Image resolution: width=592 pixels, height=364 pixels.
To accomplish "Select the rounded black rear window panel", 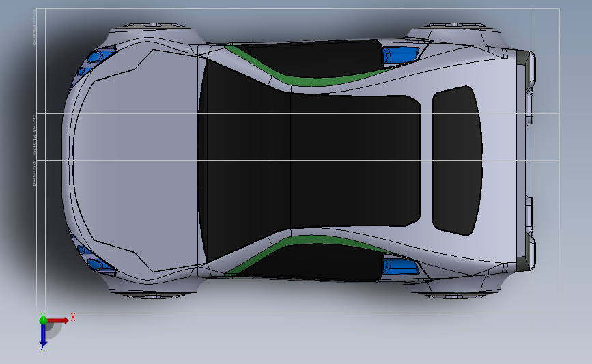I will point(457,160).
